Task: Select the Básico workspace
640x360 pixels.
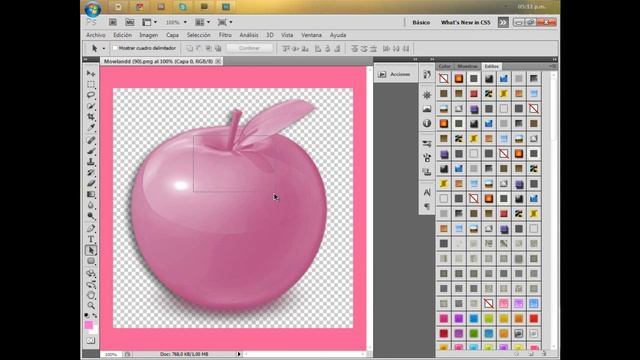Action: point(421,22)
